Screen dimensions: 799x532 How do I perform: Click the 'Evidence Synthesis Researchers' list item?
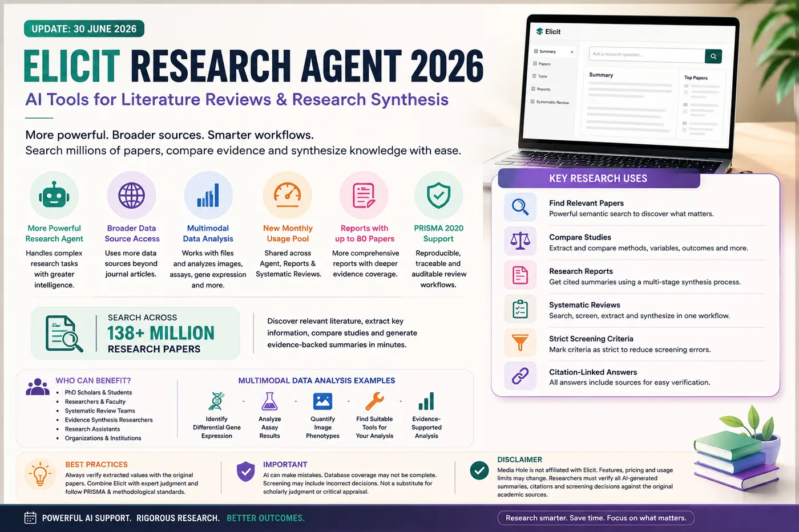[x=108, y=420]
